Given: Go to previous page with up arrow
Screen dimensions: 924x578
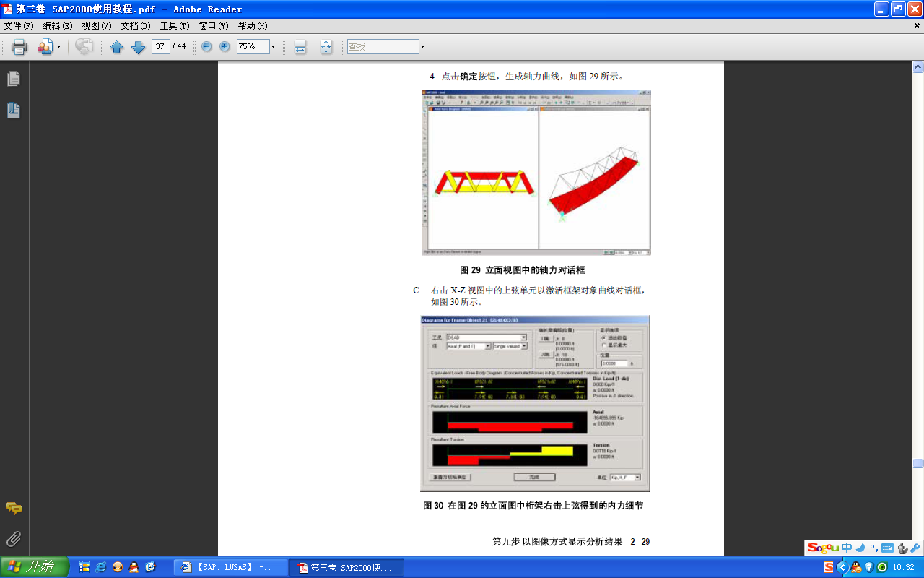Looking at the screenshot, I should [117, 47].
